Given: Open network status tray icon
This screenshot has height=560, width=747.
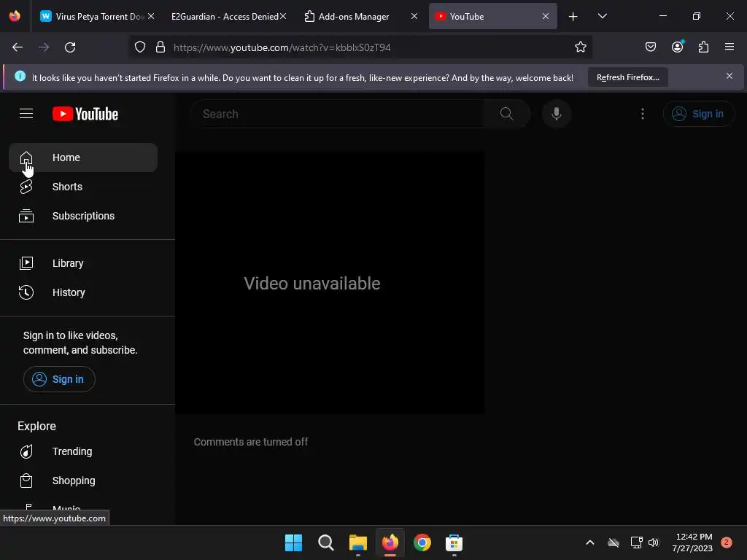Looking at the screenshot, I should (x=636, y=542).
